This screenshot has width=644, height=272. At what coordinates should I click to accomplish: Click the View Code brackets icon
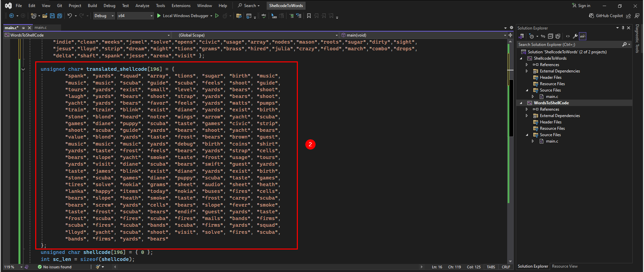(x=568, y=36)
